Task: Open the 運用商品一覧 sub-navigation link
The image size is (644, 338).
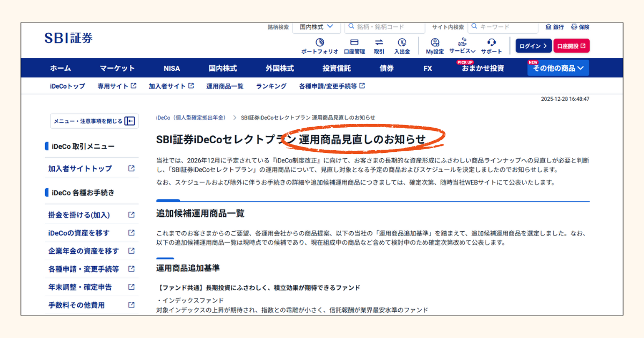Action: click(224, 86)
